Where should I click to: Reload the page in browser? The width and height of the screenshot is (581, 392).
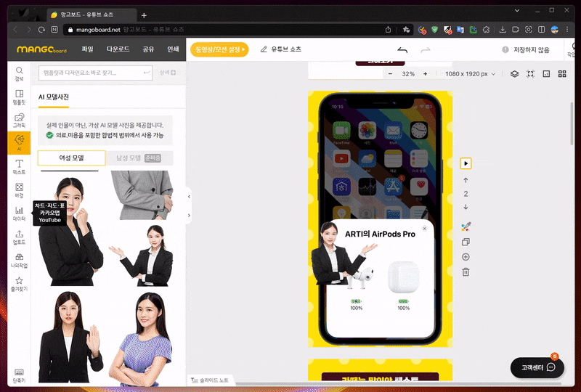click(x=41, y=30)
